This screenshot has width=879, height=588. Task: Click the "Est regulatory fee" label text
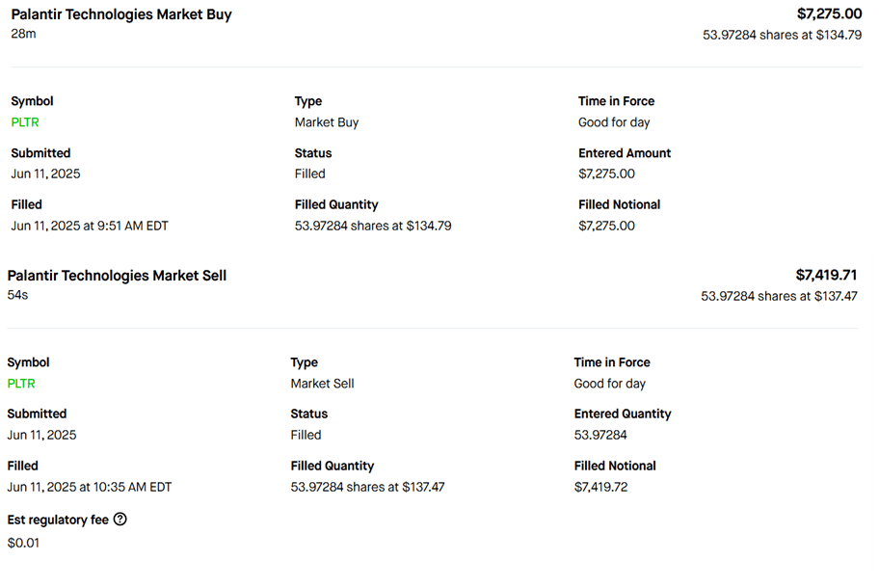click(57, 520)
